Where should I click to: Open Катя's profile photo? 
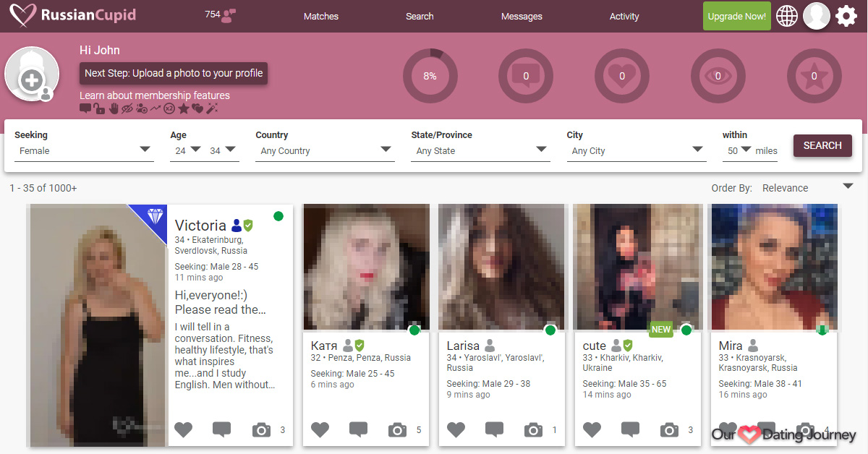click(366, 267)
